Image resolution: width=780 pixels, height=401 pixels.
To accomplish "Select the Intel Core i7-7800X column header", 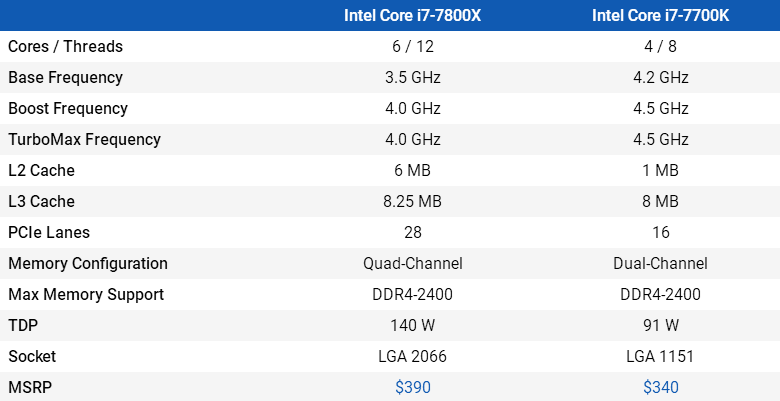I will coord(412,15).
